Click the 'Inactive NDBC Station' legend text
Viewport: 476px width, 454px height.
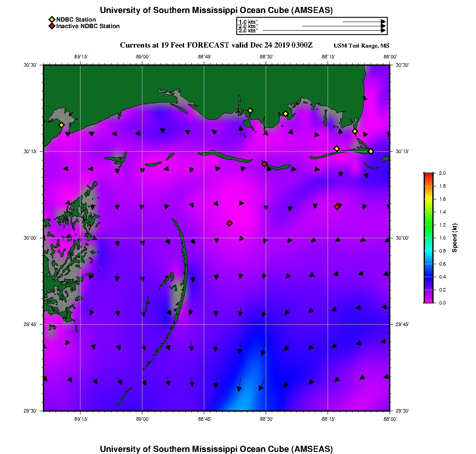(x=88, y=26)
